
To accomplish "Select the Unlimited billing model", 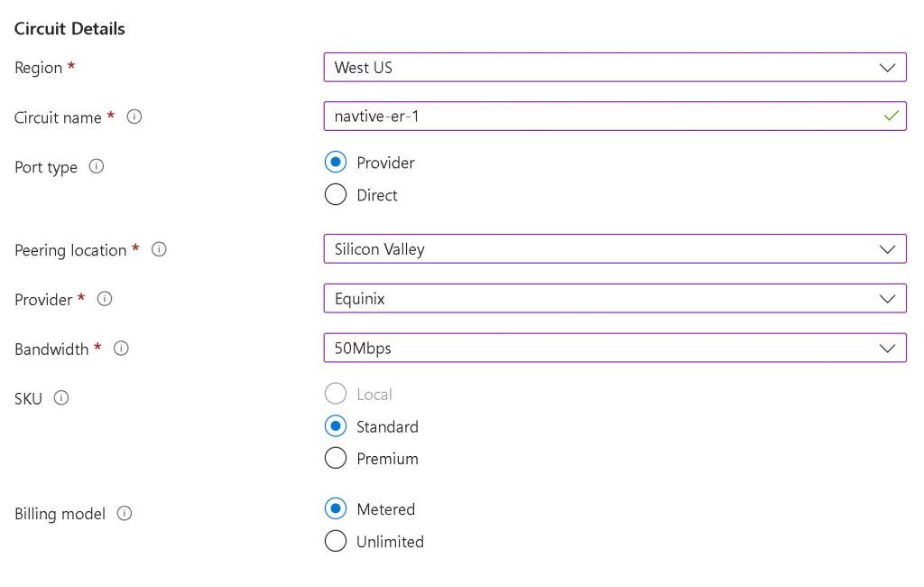I will tap(336, 542).
